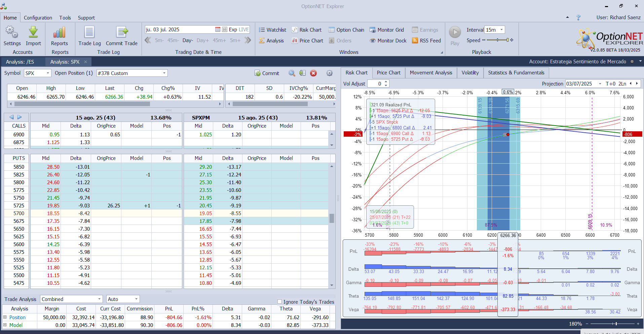
Task: Go to next expiration with right arrow
Action: pos(20,117)
